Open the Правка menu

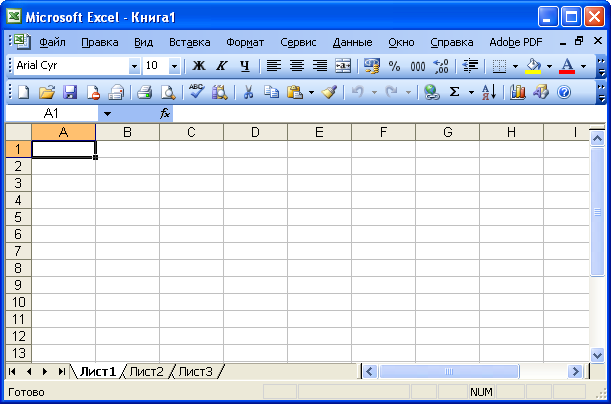100,42
